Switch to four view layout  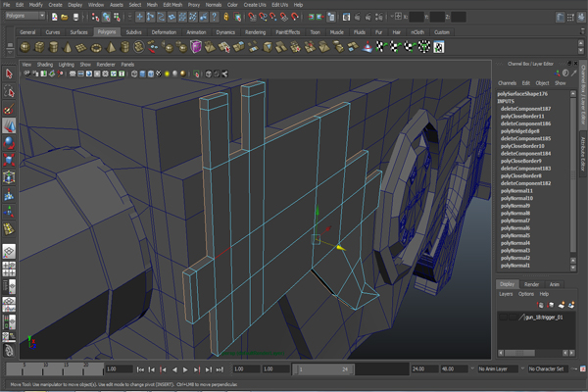[x=9, y=269]
